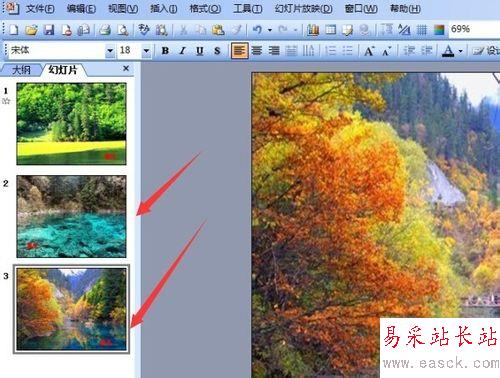Open an existing file via folder icon
The height and width of the screenshot is (378, 500).
tap(31, 30)
